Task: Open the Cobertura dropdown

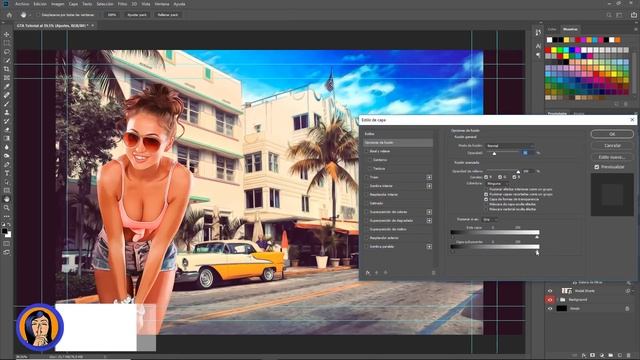Action: 497,184
